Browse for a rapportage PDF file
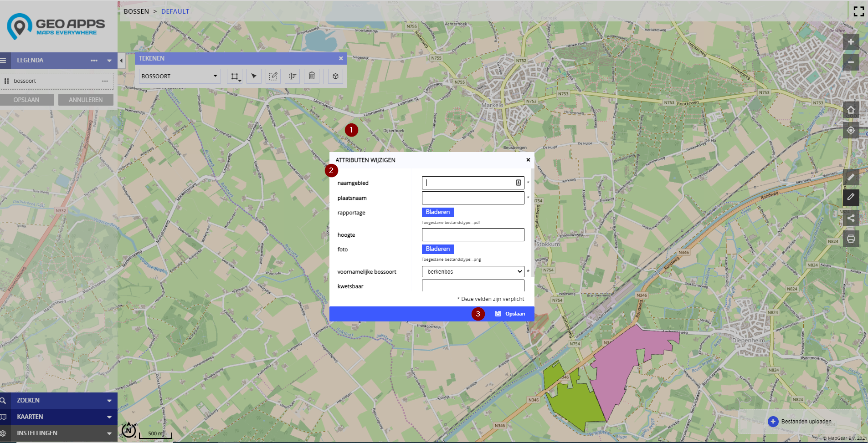This screenshot has width=868, height=443. point(437,212)
